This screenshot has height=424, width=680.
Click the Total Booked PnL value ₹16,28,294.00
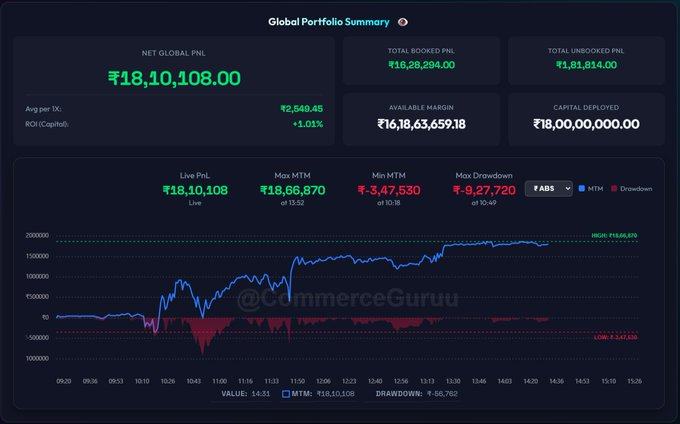[422, 65]
